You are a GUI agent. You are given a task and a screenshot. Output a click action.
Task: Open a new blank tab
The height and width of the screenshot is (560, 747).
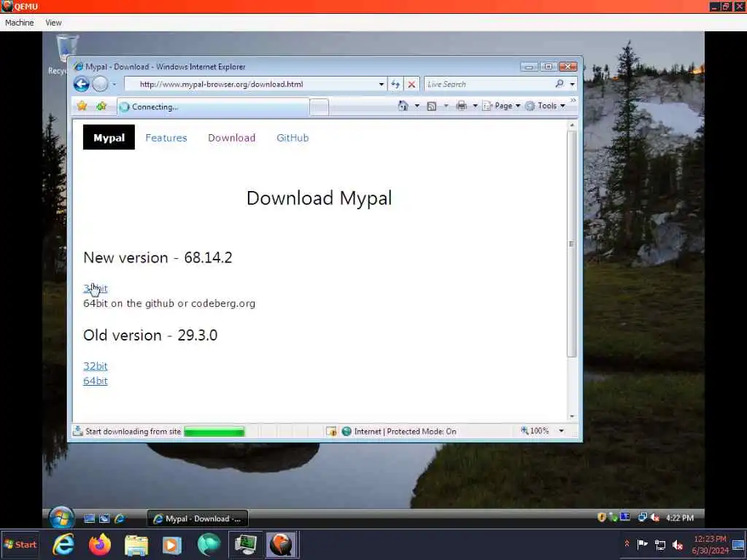pos(319,107)
